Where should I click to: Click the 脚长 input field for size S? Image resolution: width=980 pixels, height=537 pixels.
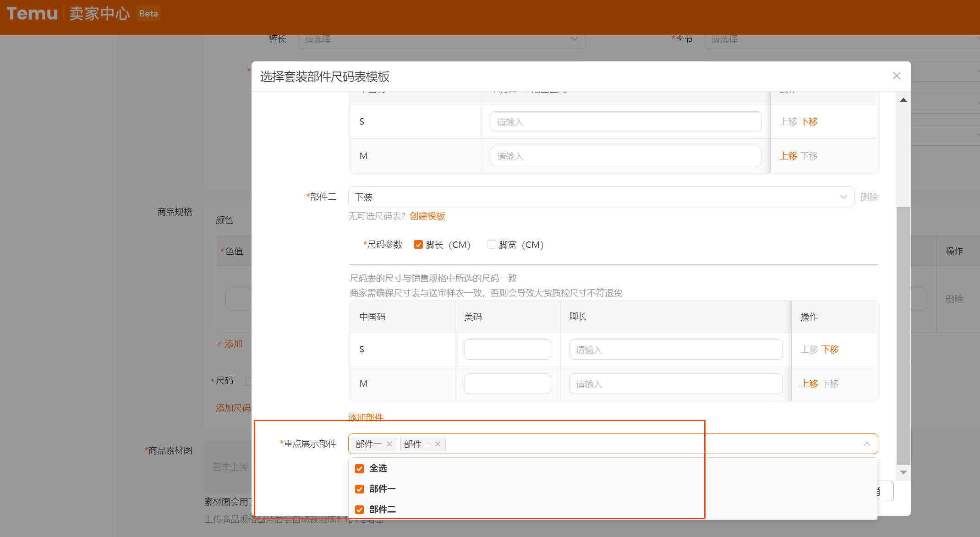(675, 349)
